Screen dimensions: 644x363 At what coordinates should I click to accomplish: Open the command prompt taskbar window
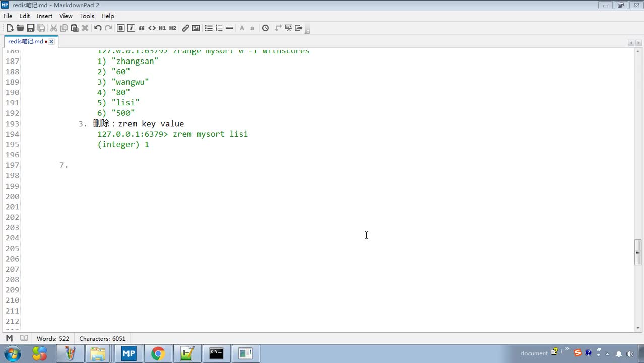[x=216, y=354]
